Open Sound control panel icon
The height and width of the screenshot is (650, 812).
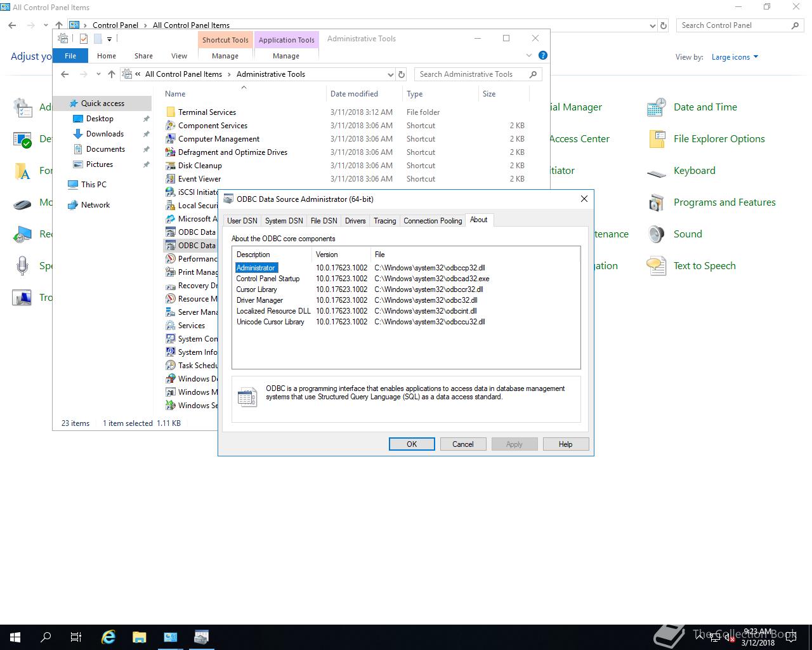[x=656, y=234]
